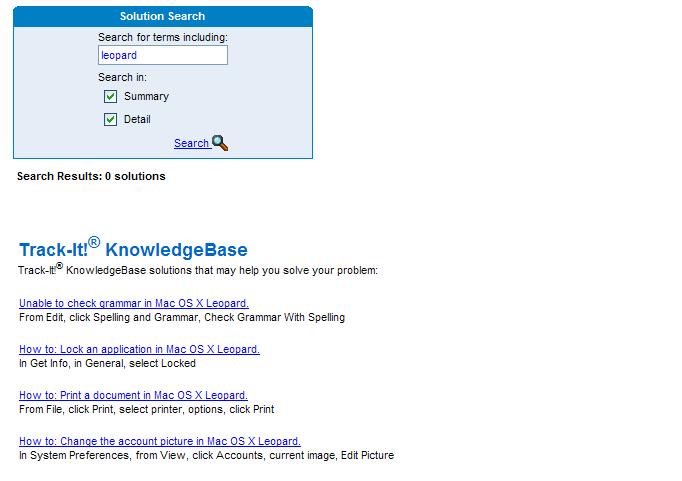682x481 pixels.
Task: Click the 'Search for terms including:' label
Action: click(x=162, y=38)
